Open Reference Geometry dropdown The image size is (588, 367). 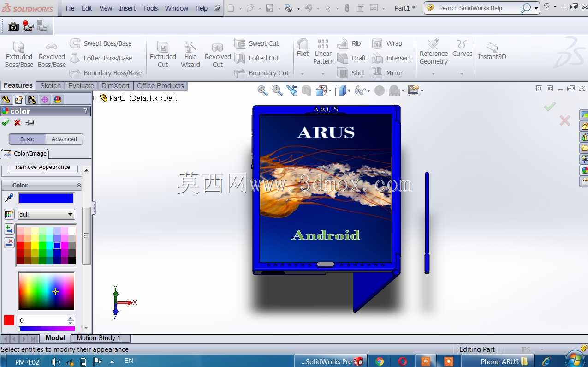(x=433, y=74)
